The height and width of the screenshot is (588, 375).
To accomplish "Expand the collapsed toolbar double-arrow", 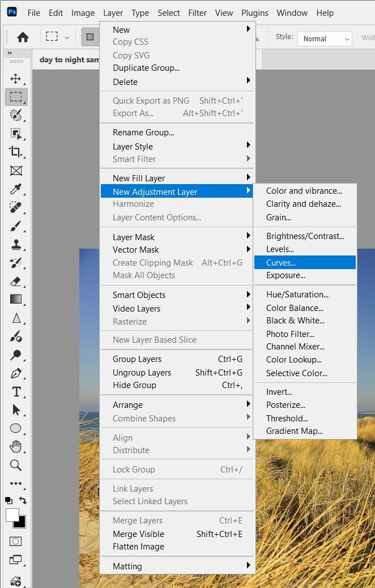I will tap(9, 52).
